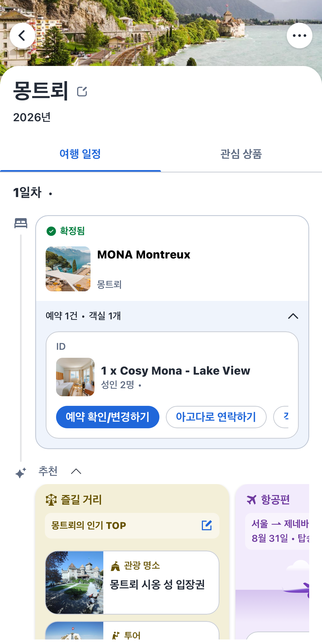Tap the 아고다로 연락하기 button
The width and height of the screenshot is (322, 644).
[216, 417]
